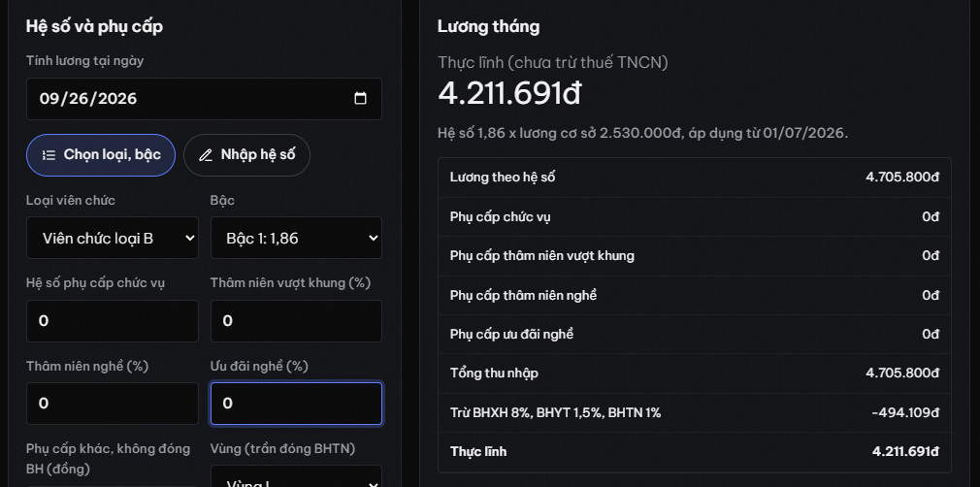Click the Lương theo hệ số row label
The image size is (980, 487).
503,177
